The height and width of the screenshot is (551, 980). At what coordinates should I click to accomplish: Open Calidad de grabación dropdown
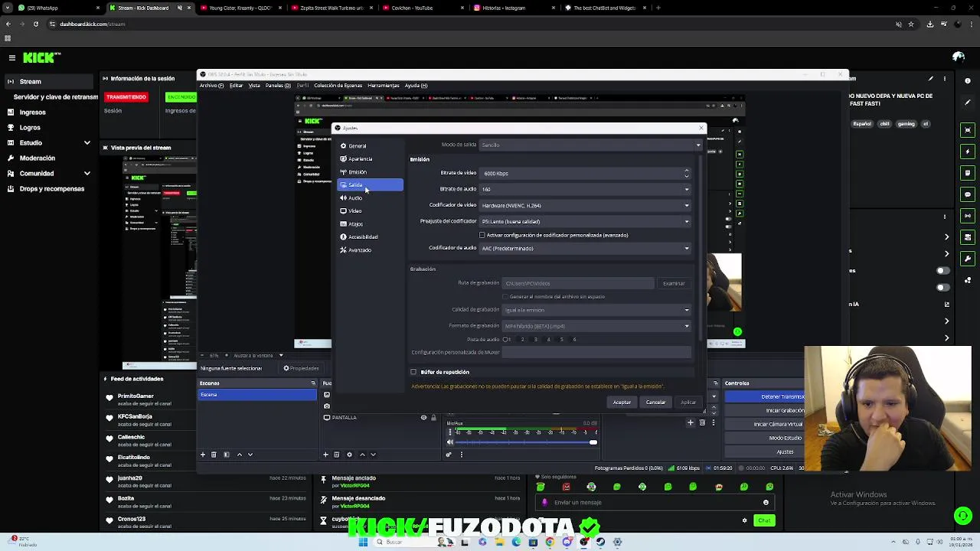click(x=596, y=310)
